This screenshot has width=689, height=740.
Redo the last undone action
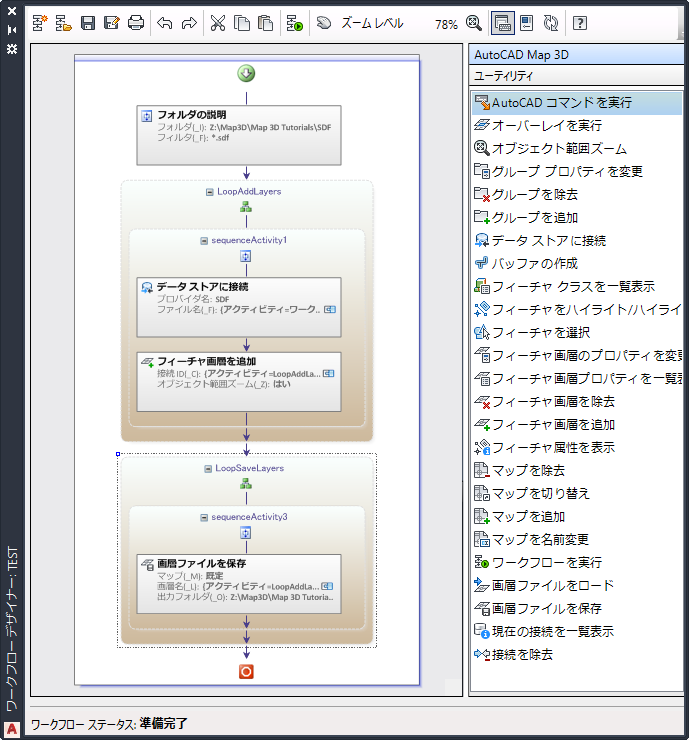coord(189,23)
